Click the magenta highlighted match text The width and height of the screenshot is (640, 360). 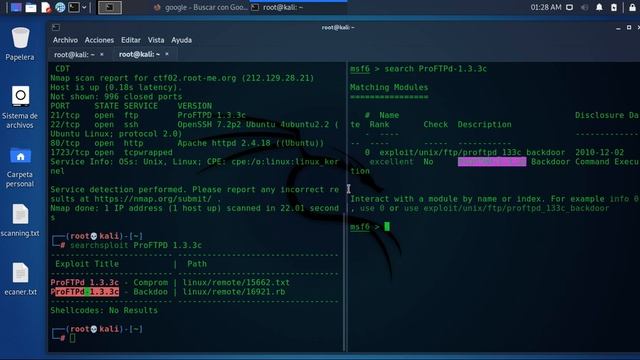[x=492, y=162]
